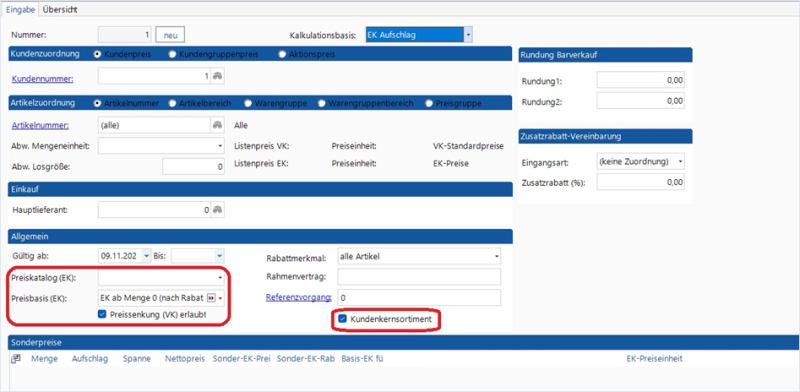Click the EK-Preiseinheit column header
800x392 pixels.
click(654, 359)
